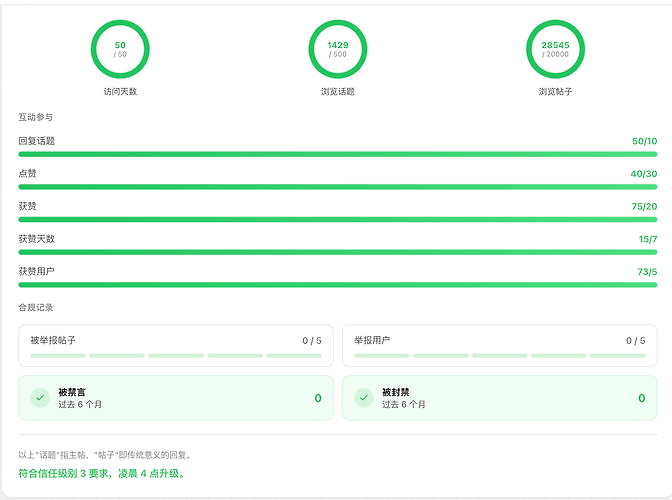This screenshot has height=500, width=672.
Task: Click the 28545 count in the ring
Action: [555, 45]
